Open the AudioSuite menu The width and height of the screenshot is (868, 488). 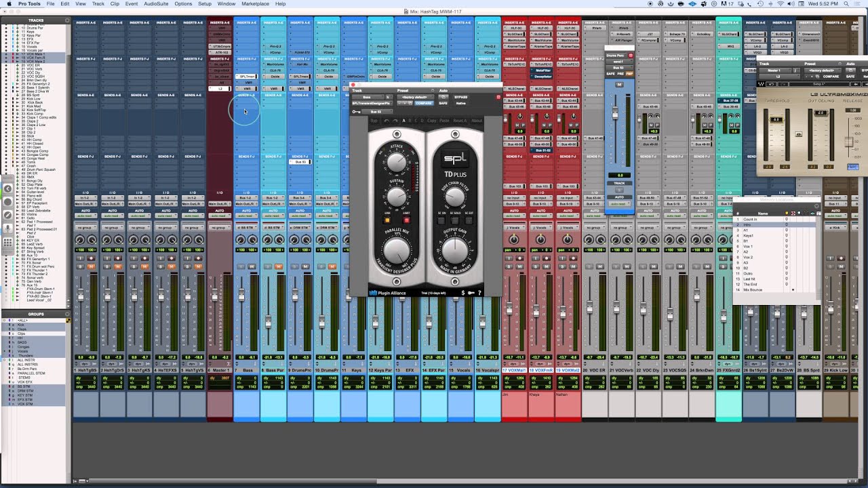pyautogui.click(x=156, y=4)
